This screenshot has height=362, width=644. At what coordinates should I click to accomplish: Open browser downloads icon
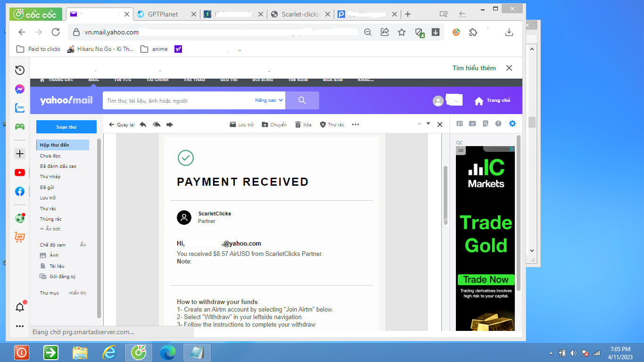click(509, 32)
